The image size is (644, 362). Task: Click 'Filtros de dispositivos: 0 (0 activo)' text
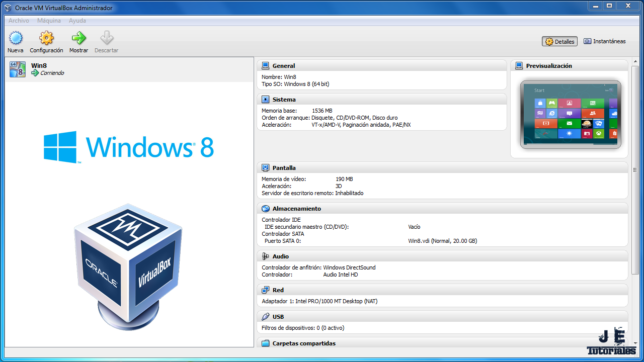point(303,328)
